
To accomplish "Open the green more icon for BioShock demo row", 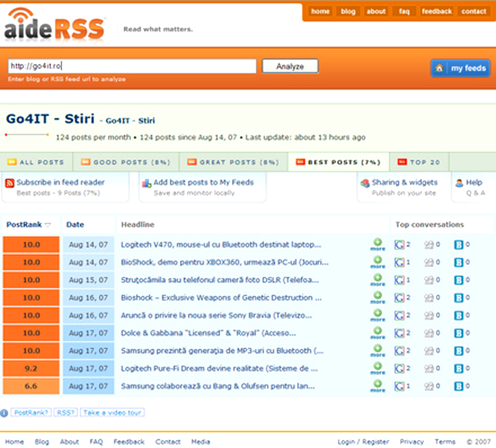I will pos(378,262).
